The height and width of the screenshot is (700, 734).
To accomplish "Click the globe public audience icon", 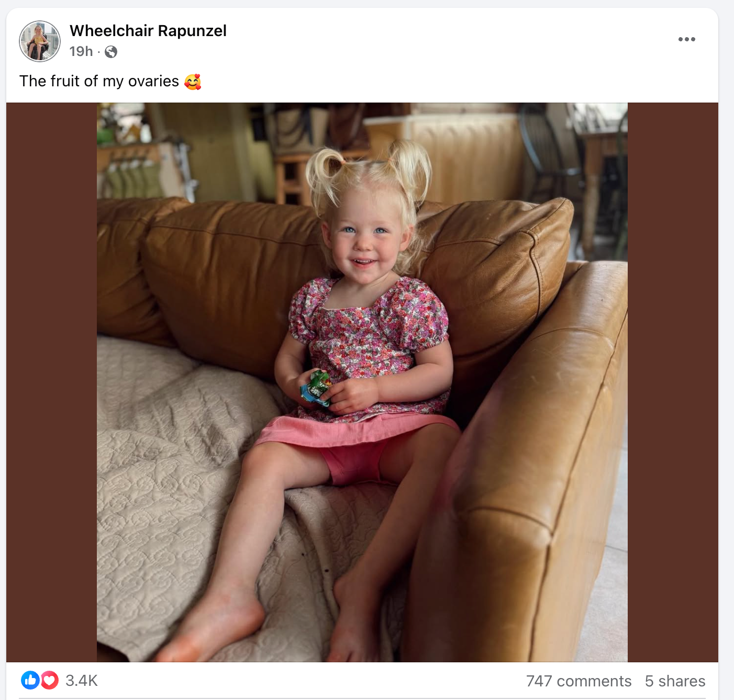I will click(111, 52).
